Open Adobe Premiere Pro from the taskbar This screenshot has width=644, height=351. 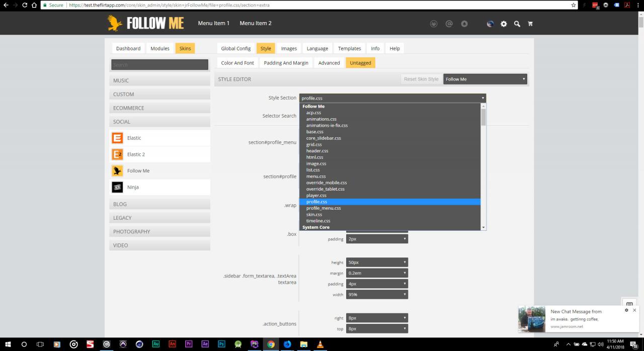tap(189, 344)
